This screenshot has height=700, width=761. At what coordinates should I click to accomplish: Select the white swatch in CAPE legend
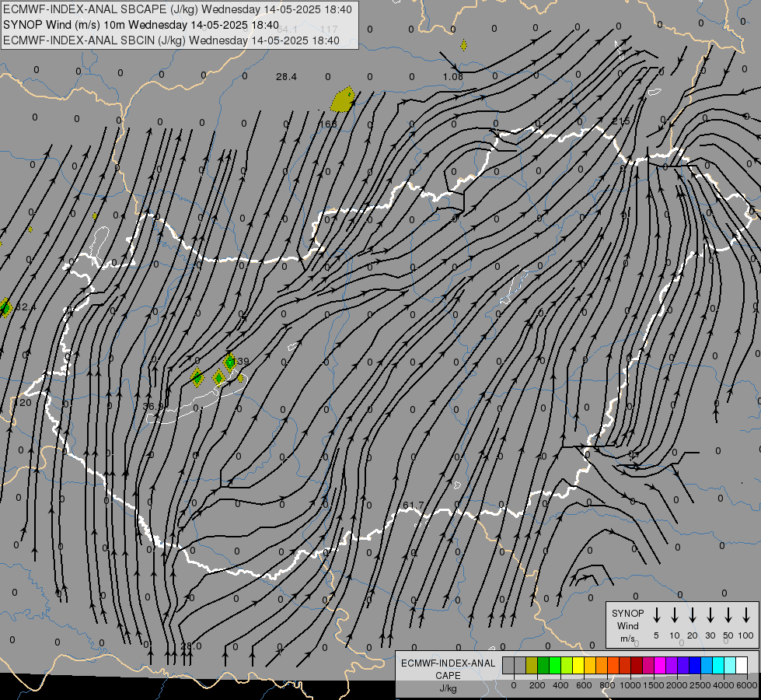tap(742, 666)
